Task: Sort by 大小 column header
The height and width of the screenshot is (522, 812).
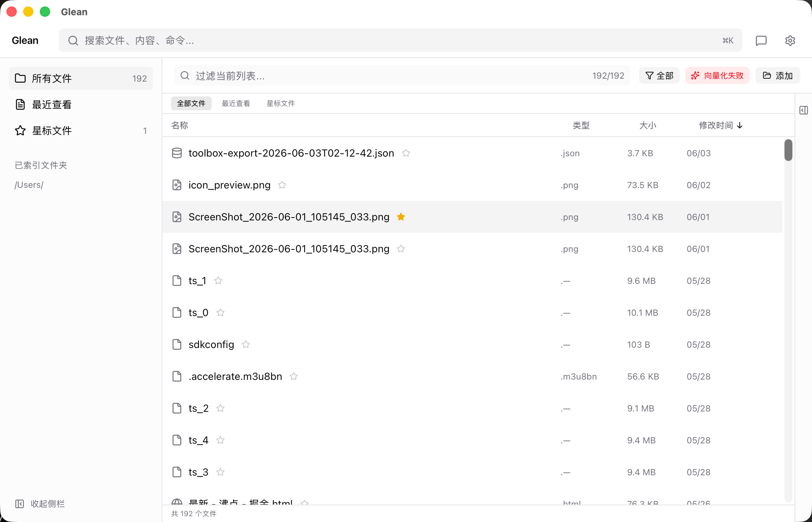Action: (x=647, y=125)
